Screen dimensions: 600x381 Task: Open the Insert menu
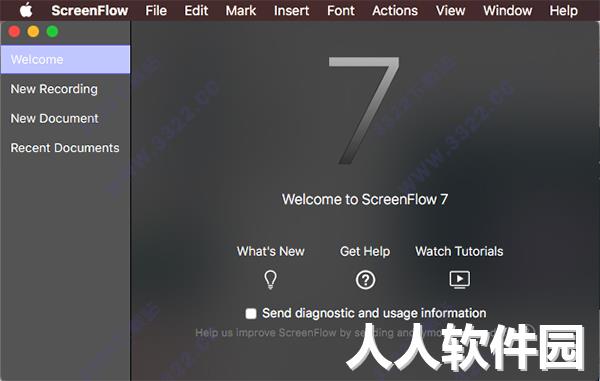(292, 10)
